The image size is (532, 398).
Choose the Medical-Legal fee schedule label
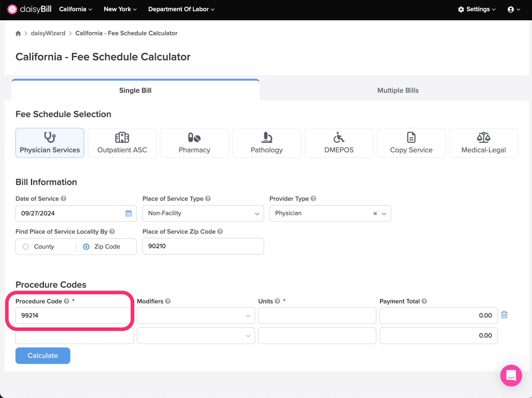[483, 150]
